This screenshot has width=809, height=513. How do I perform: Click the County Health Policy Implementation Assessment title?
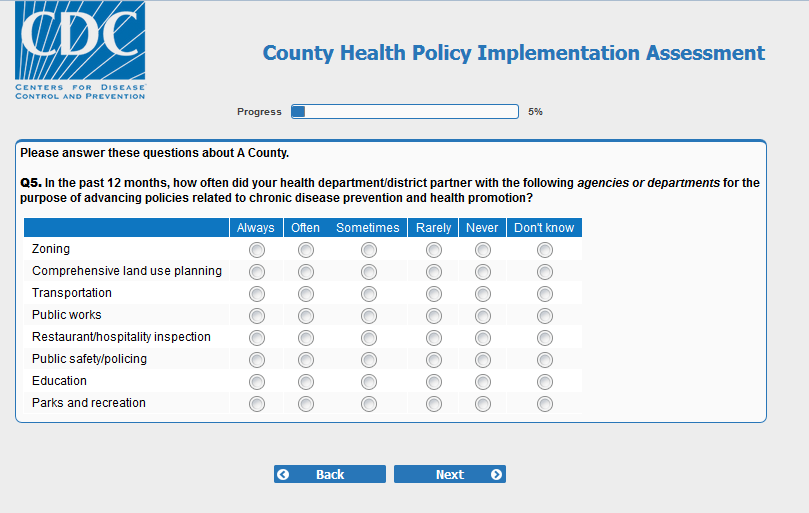point(513,53)
